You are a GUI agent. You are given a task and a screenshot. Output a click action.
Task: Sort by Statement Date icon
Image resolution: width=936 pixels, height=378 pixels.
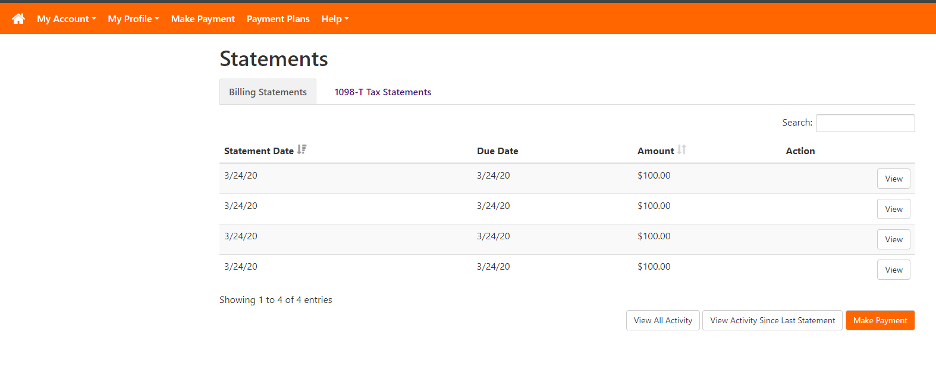pos(301,150)
